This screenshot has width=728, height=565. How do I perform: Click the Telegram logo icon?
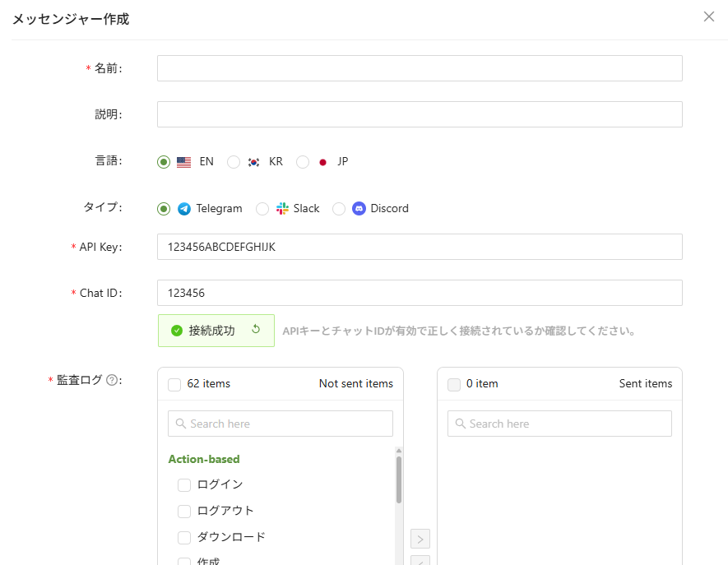(184, 209)
